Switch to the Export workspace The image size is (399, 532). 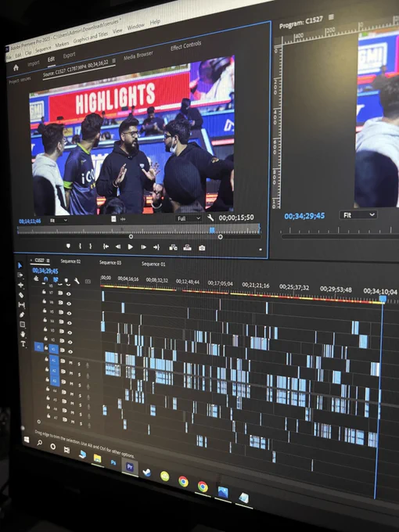point(69,55)
